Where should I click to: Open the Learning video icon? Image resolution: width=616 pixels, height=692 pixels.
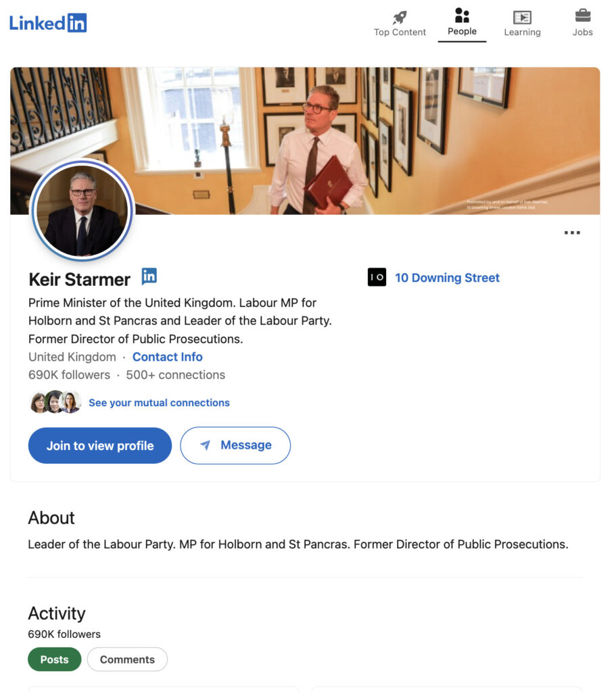[x=522, y=17]
